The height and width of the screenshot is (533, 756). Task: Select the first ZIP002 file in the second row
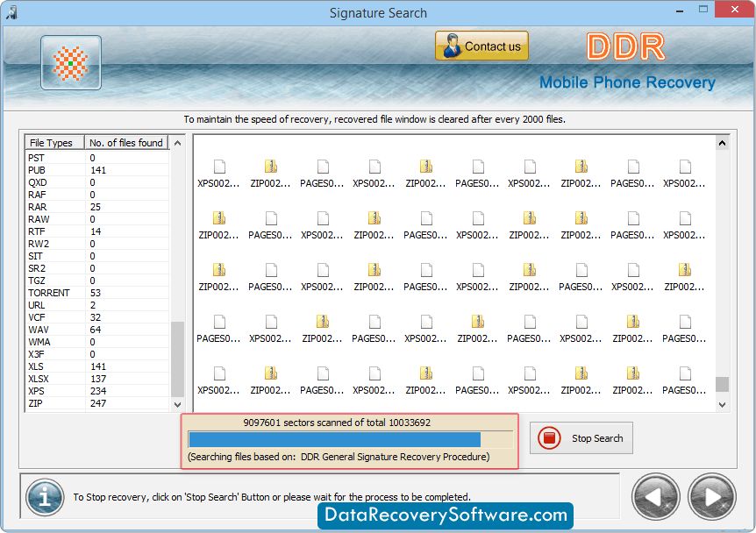219,225
